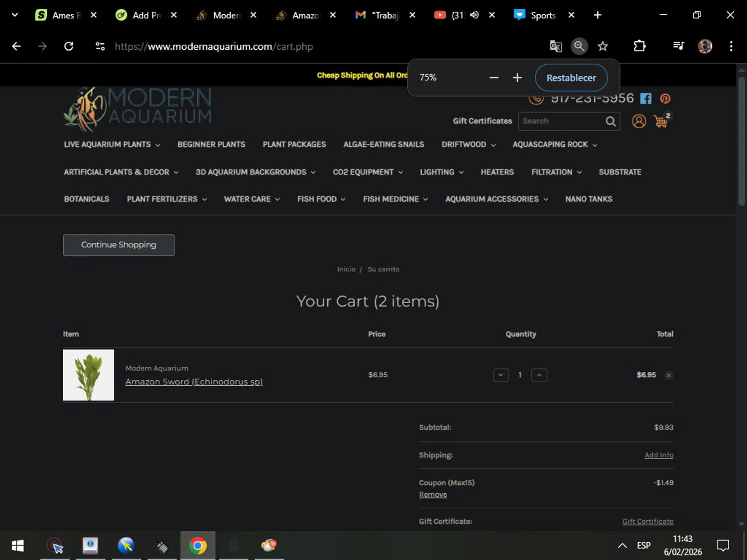Decrease zoom with the minus button
Viewport: 747px width, 560px height.
pos(494,78)
